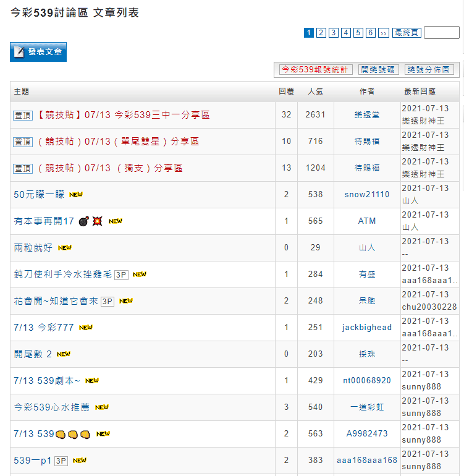This screenshot has height=476, width=464.
Task: Click NEW badge on 7/13 539 fist thread
Action: (x=103, y=434)
